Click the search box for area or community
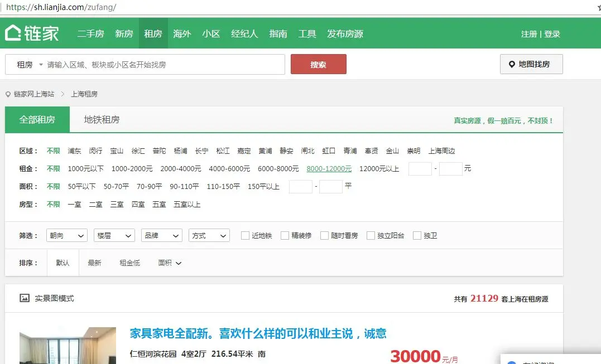This screenshot has height=364, width=601. click(x=165, y=65)
